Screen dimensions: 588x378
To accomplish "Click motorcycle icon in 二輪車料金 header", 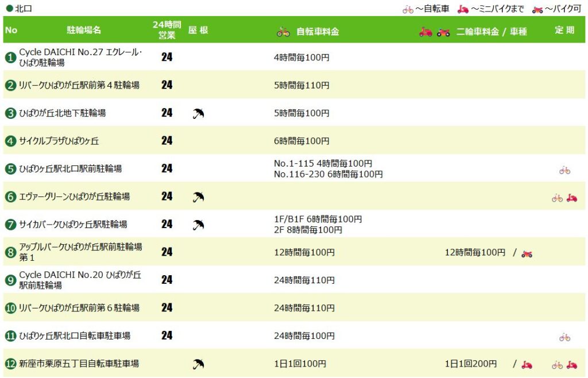I will pyautogui.click(x=443, y=32).
